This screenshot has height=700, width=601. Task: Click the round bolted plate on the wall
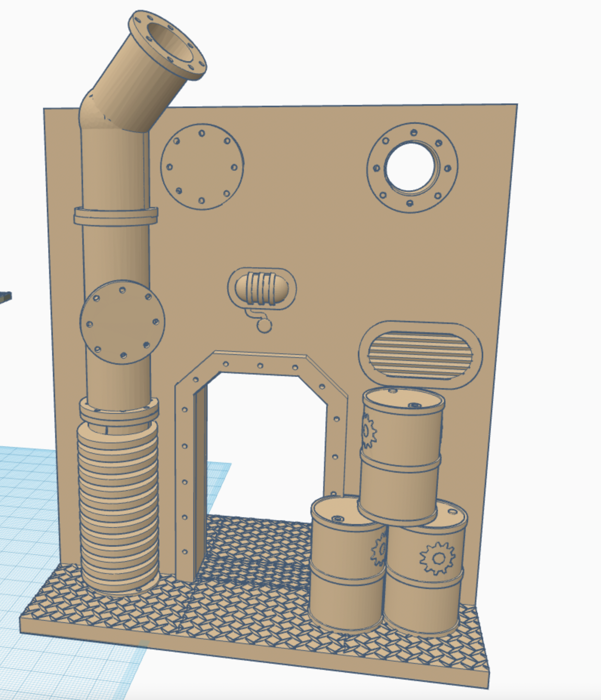tap(202, 167)
